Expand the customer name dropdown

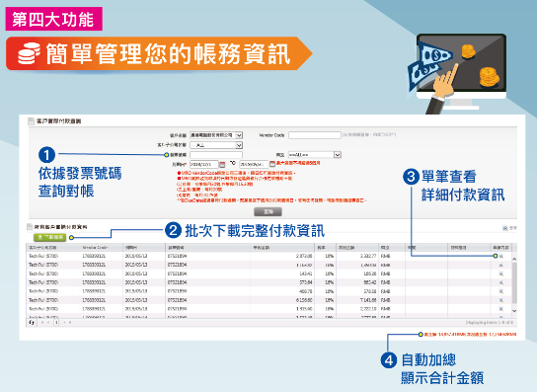click(x=239, y=135)
